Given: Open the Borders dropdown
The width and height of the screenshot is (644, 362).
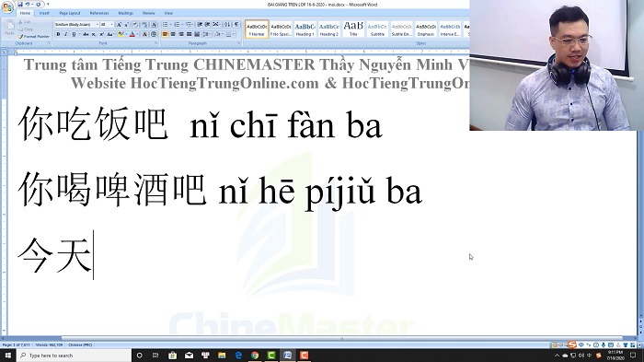Looking at the screenshot, I should [230, 34].
